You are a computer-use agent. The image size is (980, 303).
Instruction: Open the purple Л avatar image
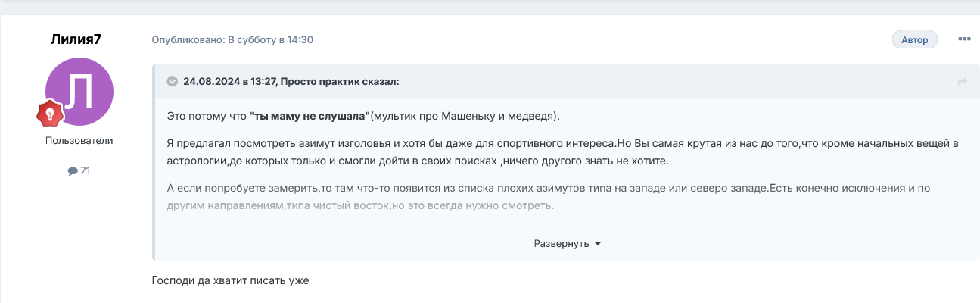click(79, 92)
